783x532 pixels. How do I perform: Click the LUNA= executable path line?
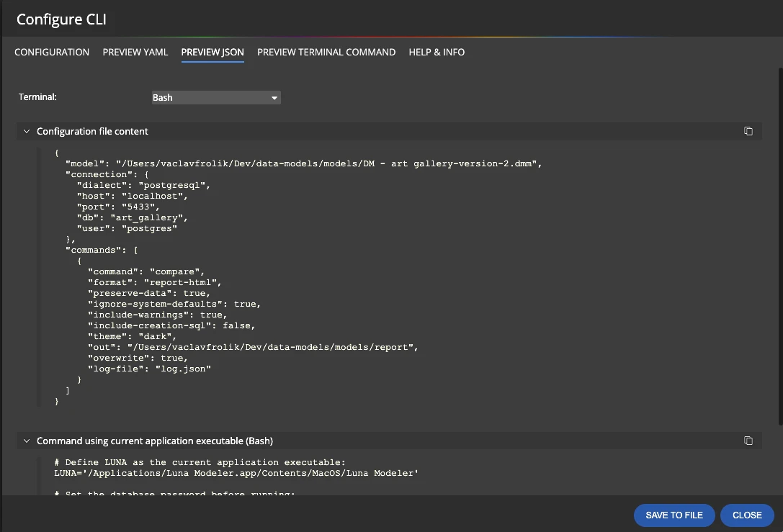(x=236, y=473)
